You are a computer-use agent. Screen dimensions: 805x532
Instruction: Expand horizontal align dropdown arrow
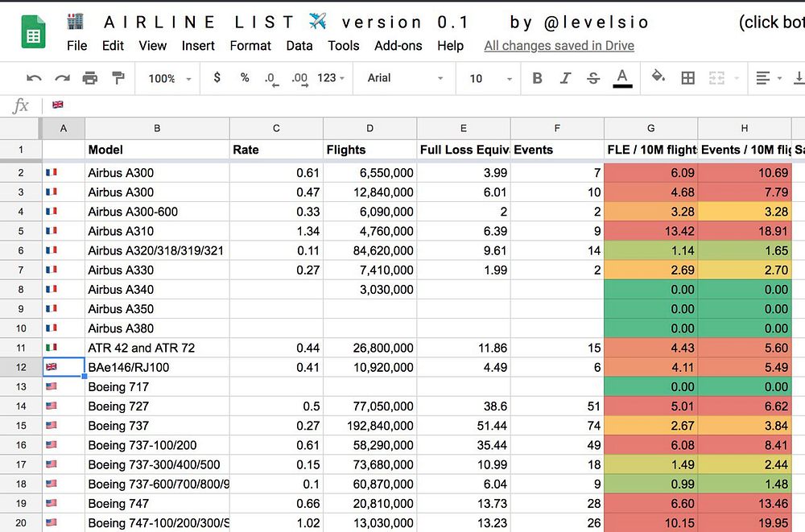pyautogui.click(x=779, y=79)
